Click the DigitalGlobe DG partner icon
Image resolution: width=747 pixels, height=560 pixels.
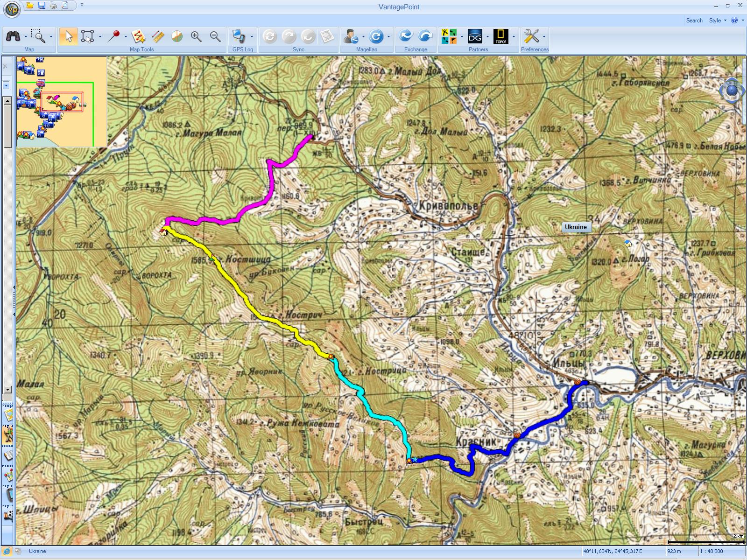(x=475, y=36)
